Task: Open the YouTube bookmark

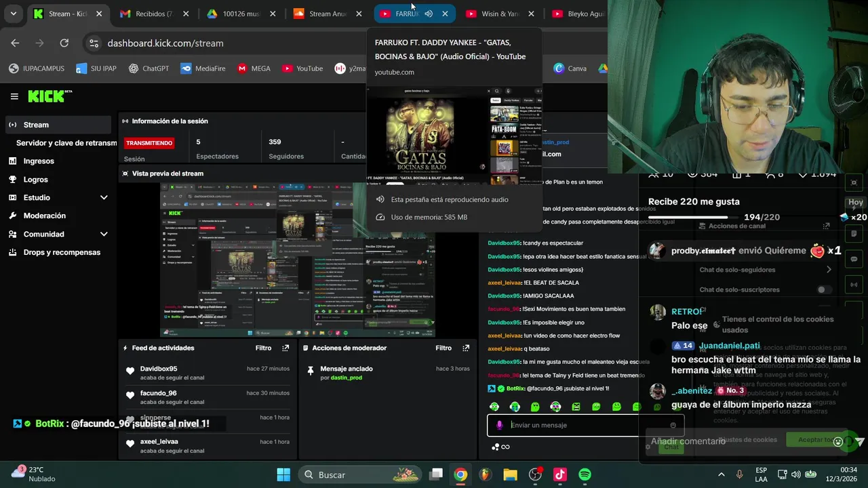Action: (x=302, y=68)
